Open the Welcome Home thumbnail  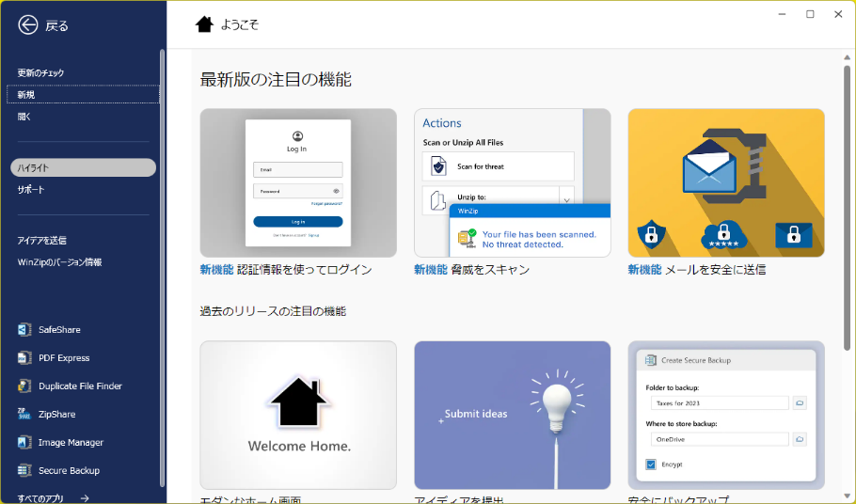pos(298,415)
